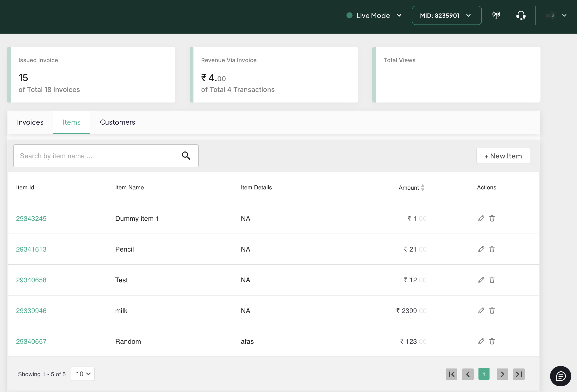Open the broadcast announcements icon

coord(496,15)
